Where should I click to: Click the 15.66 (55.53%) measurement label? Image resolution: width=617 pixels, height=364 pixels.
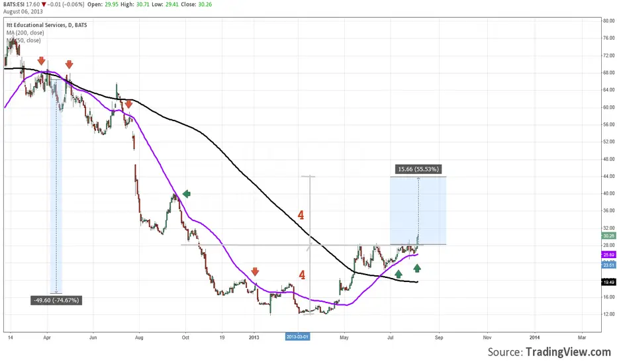pos(418,169)
